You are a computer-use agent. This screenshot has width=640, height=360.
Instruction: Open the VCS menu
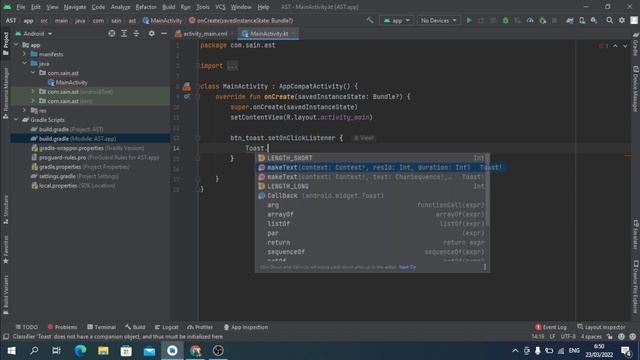click(220, 7)
